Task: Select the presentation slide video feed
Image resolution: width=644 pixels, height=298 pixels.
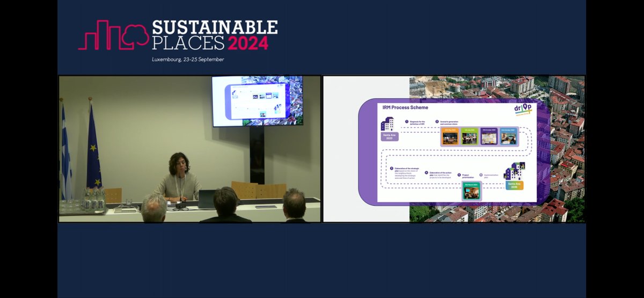Action: [x=454, y=149]
